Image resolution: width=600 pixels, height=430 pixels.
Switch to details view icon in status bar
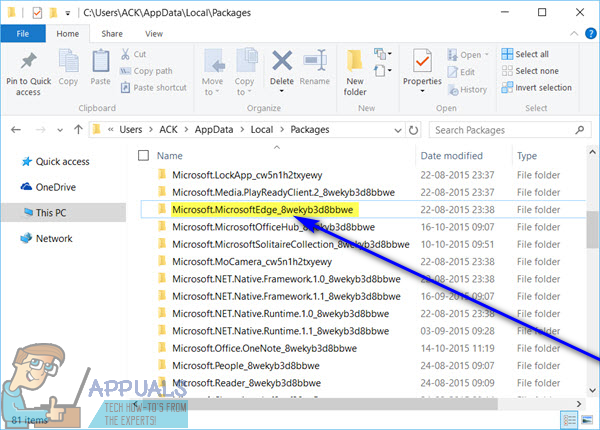point(569,420)
